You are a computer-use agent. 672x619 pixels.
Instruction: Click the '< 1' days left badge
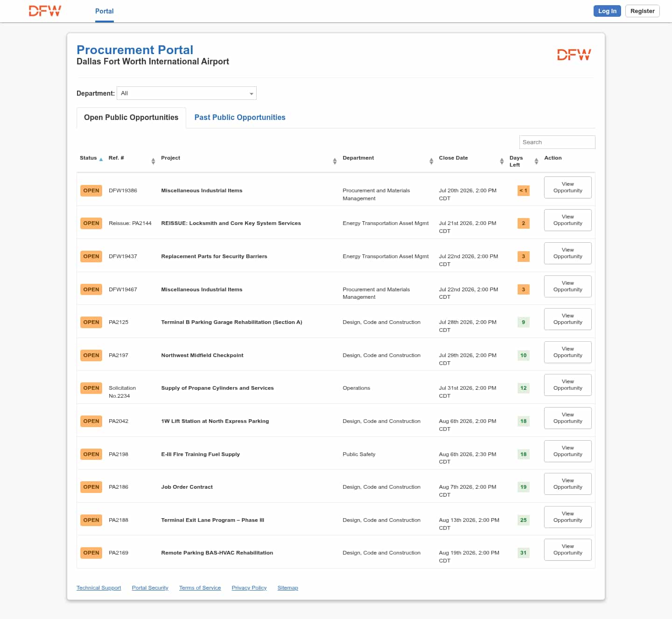pyautogui.click(x=524, y=190)
